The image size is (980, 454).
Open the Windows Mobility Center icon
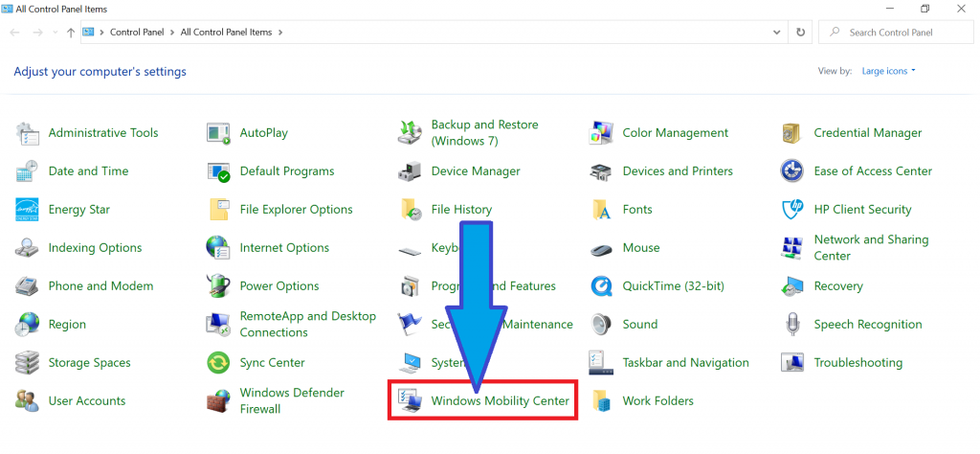pos(410,401)
